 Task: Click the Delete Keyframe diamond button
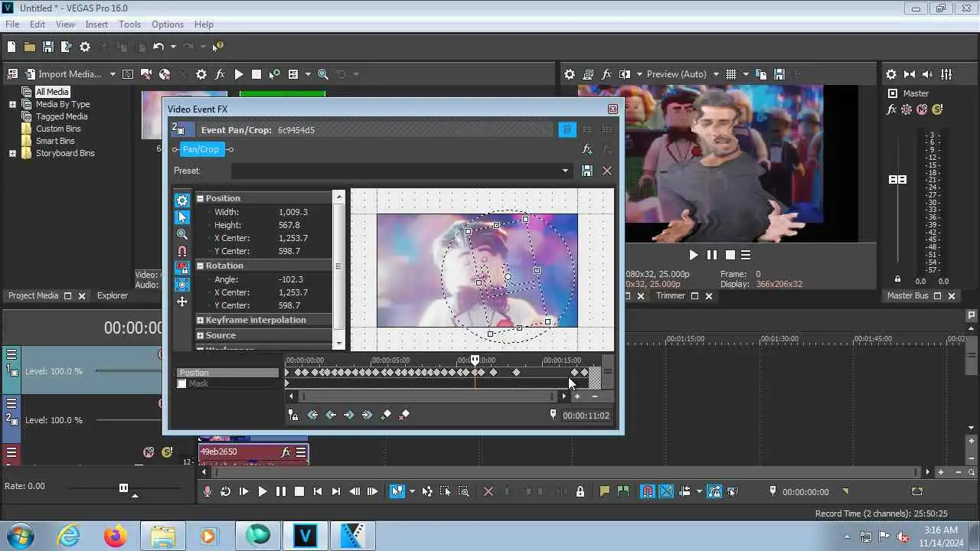405,415
